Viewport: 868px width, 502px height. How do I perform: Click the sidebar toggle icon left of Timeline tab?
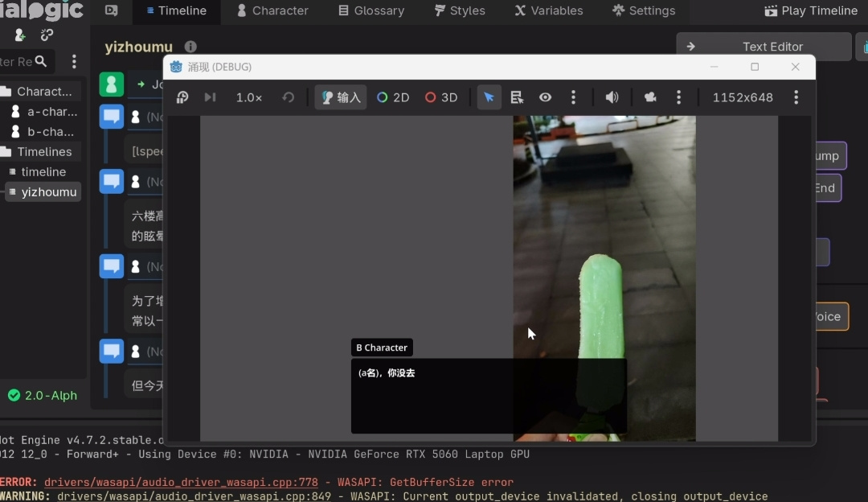[x=111, y=10]
